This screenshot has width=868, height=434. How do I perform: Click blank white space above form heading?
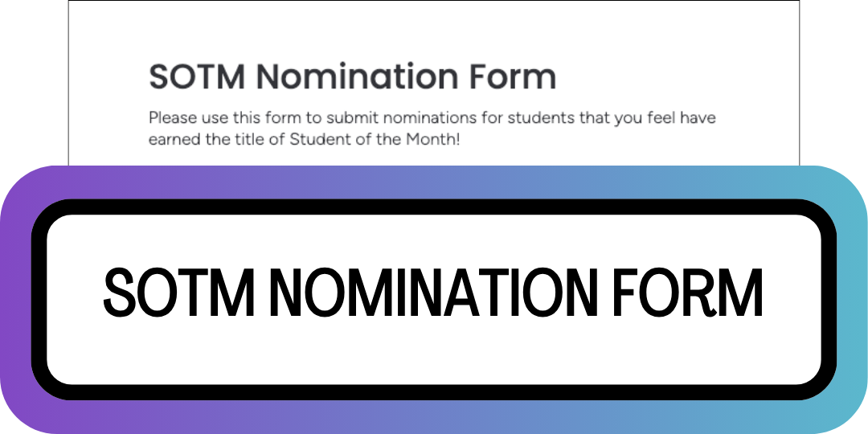[434, 31]
